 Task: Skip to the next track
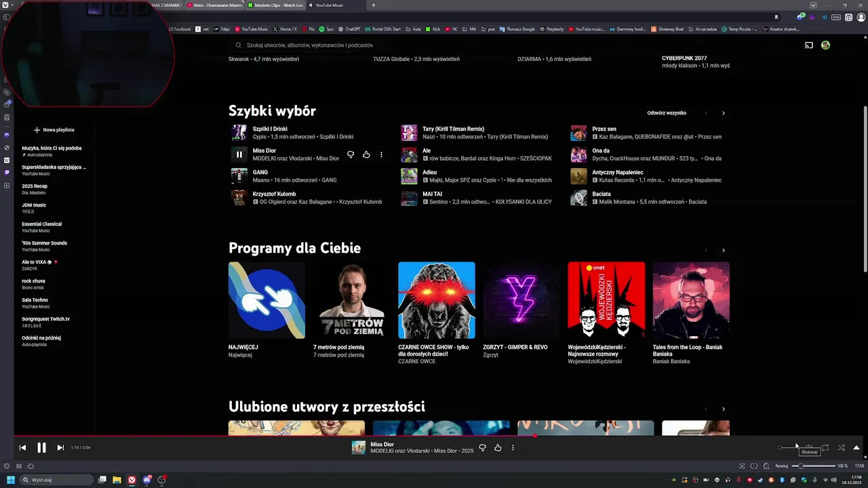click(x=60, y=447)
